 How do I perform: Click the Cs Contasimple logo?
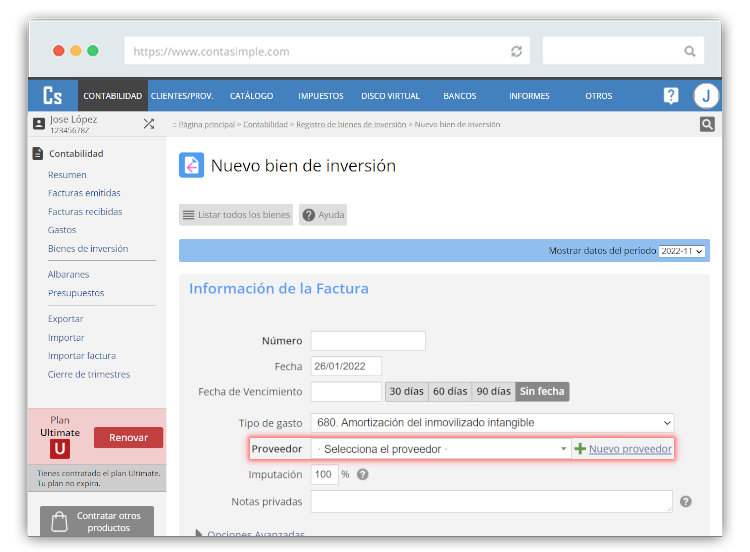pyautogui.click(x=53, y=96)
